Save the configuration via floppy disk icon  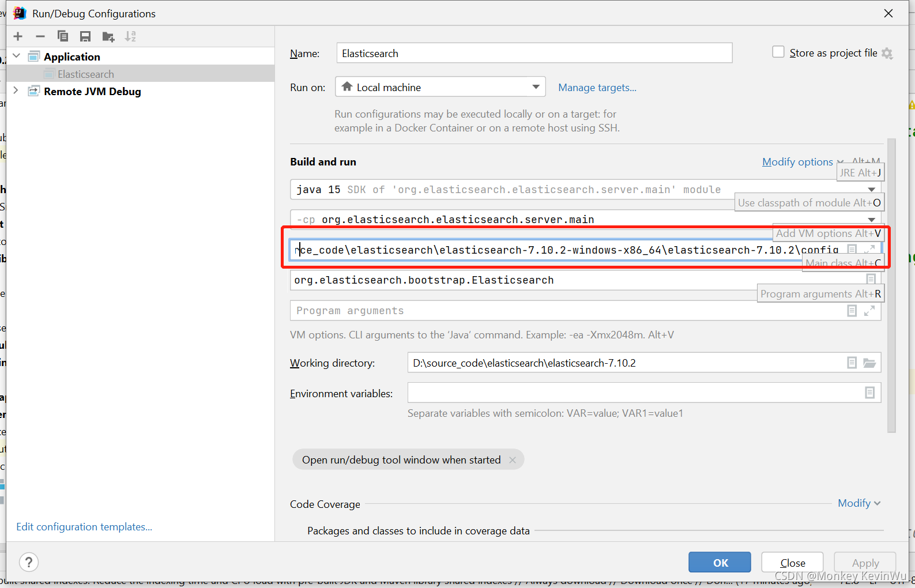pos(85,36)
